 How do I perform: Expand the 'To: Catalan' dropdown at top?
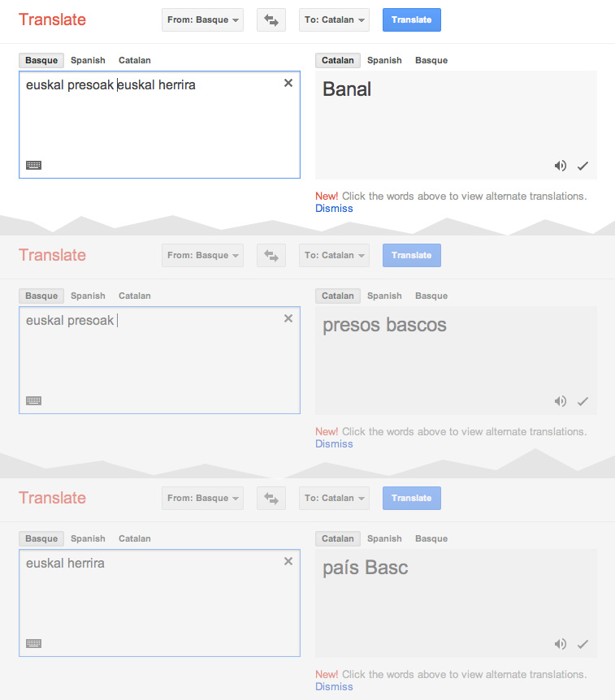335,20
